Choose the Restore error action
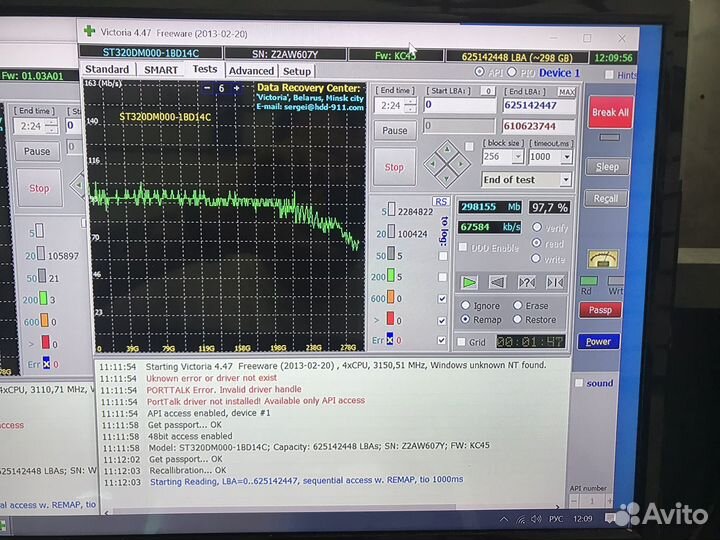This screenshot has height=540, width=720. [517, 319]
